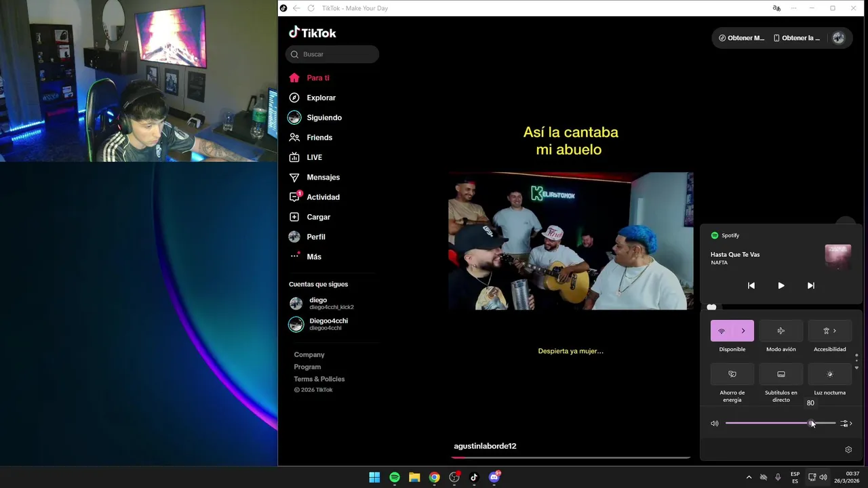868x488 pixels.
Task: Open quick settings gear icon
Action: coord(848,449)
